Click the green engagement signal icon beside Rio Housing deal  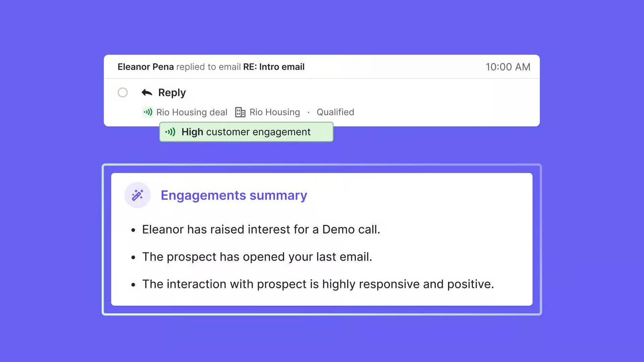coord(148,112)
